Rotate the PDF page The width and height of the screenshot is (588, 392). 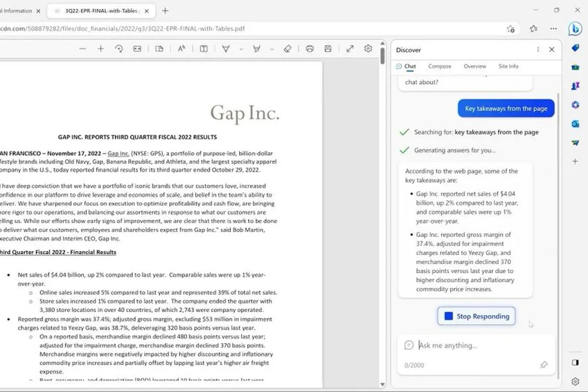pyautogui.click(x=119, y=49)
